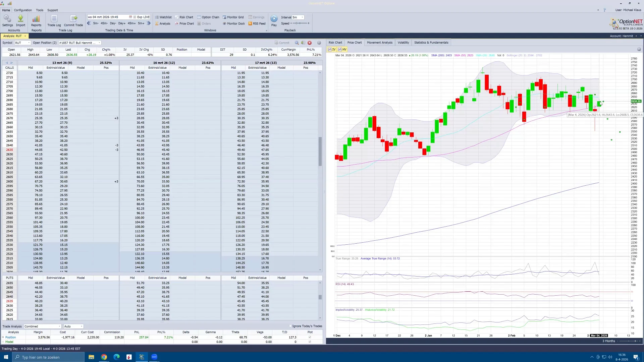Open Microsoft Edge from the taskbar
The image size is (644, 362).
[116, 357]
